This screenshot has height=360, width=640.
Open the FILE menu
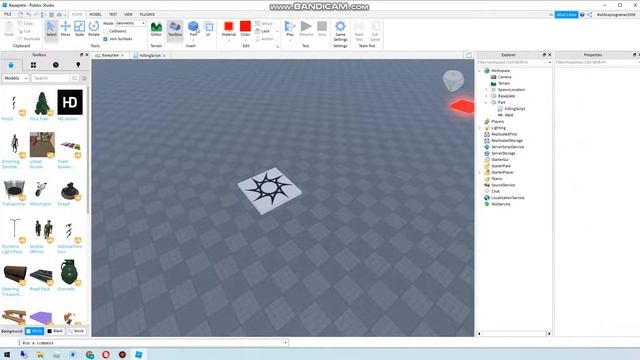point(8,14)
